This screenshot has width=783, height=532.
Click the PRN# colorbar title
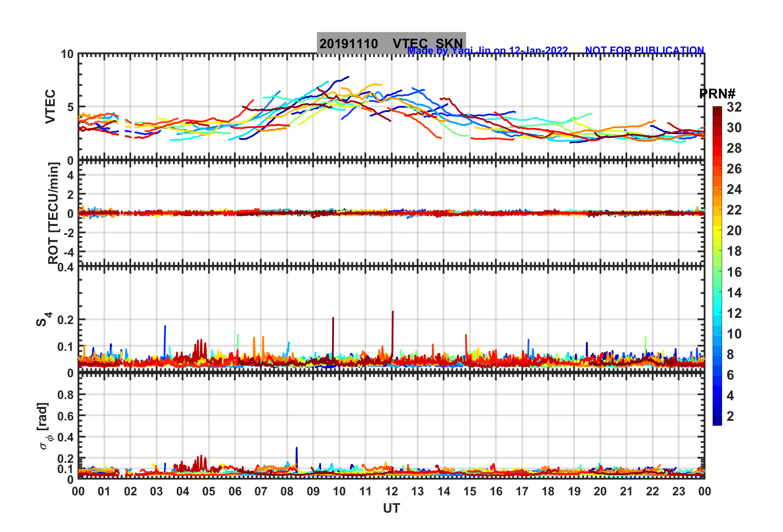[717, 94]
